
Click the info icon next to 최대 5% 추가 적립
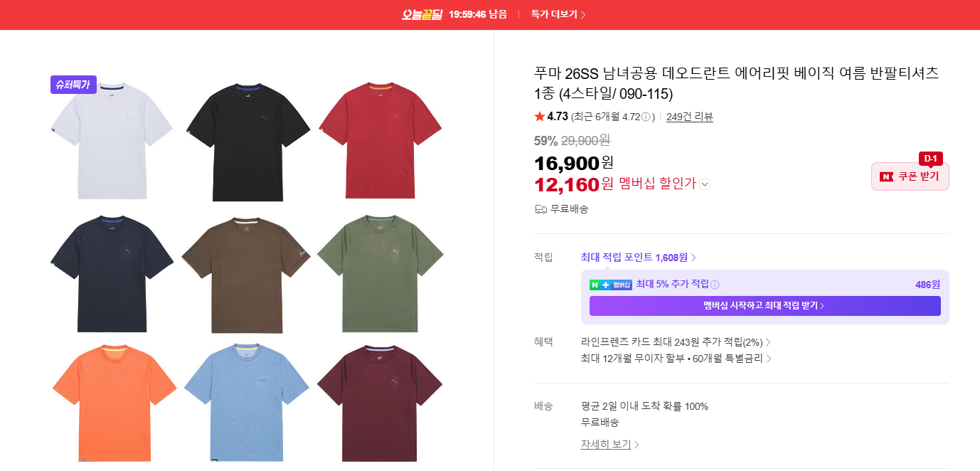(715, 285)
